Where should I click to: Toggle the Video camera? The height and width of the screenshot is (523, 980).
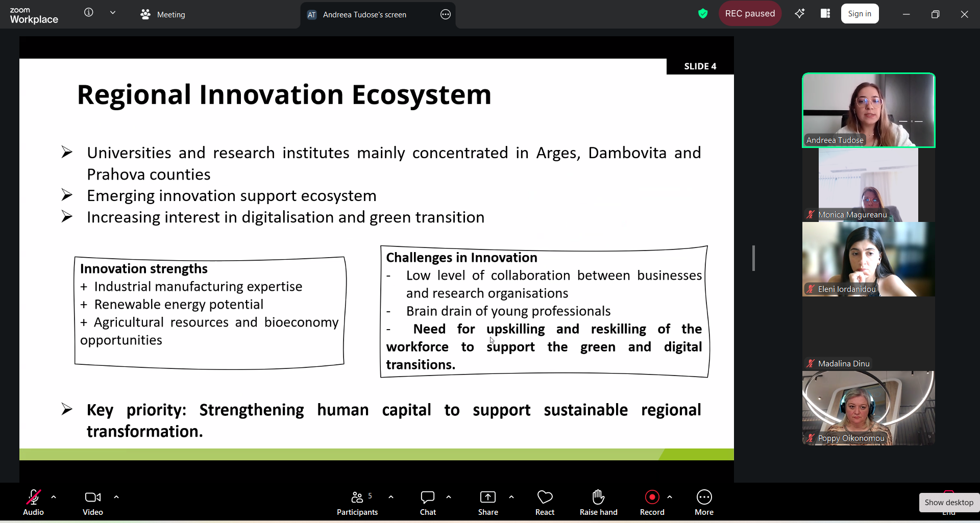(x=93, y=503)
